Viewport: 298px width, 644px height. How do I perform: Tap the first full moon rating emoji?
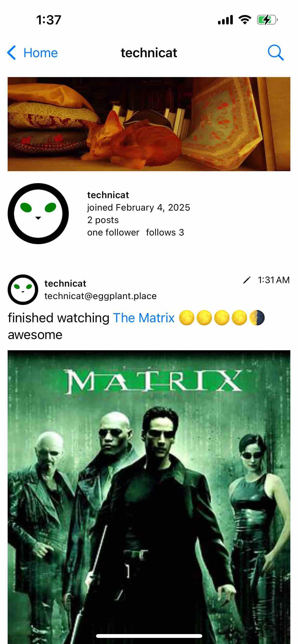coord(187,318)
